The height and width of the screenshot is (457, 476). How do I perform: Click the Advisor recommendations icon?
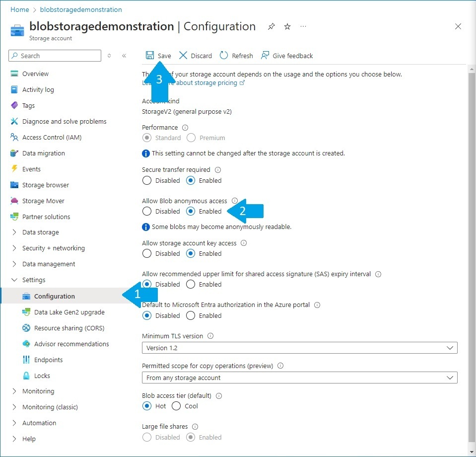click(x=26, y=344)
